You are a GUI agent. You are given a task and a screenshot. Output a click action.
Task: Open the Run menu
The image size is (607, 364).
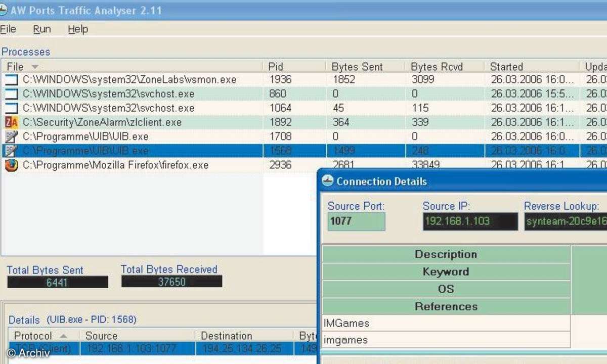(x=42, y=29)
